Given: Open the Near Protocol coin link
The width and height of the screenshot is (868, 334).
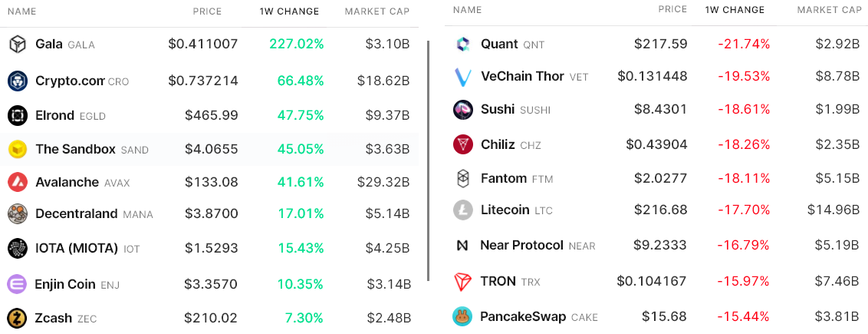Looking at the screenshot, I should pos(538,246).
